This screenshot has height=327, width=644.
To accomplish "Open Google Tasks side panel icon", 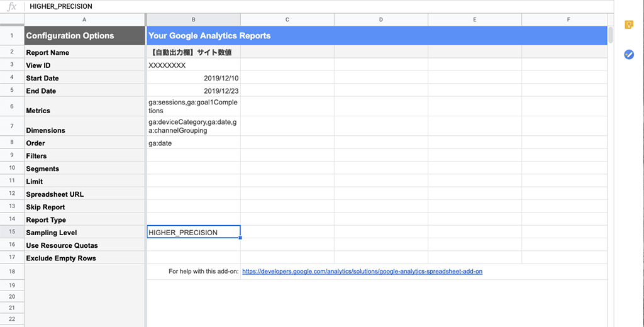I will point(629,54).
